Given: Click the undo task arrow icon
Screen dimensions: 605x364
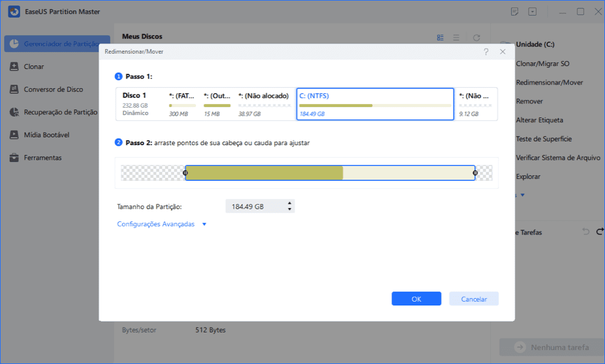Looking at the screenshot, I should coord(586,232).
